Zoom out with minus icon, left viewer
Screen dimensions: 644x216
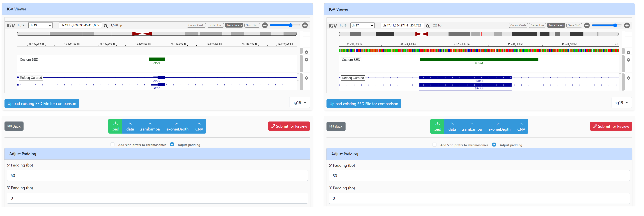(265, 25)
